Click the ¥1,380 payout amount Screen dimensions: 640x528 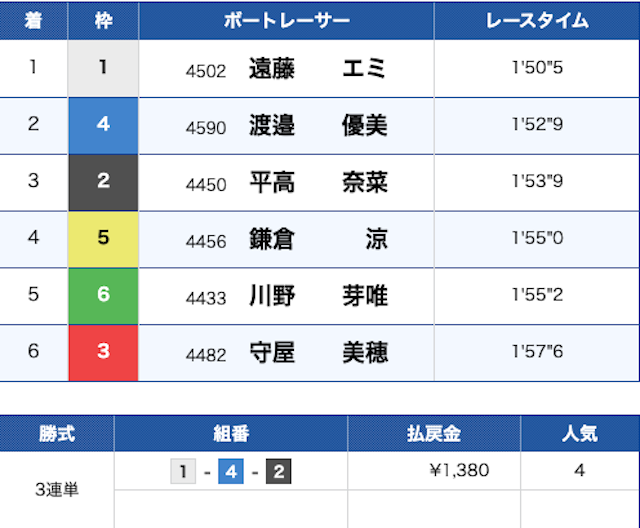pos(458,470)
